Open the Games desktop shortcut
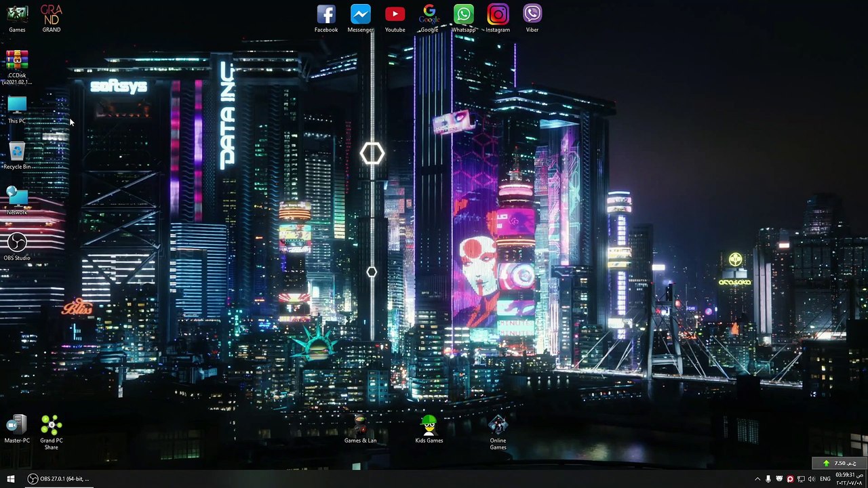 click(x=17, y=18)
